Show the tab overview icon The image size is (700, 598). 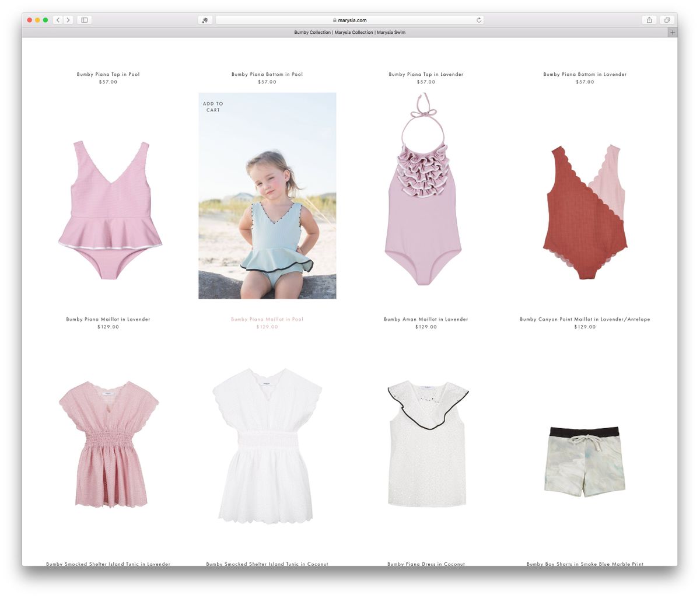(666, 20)
